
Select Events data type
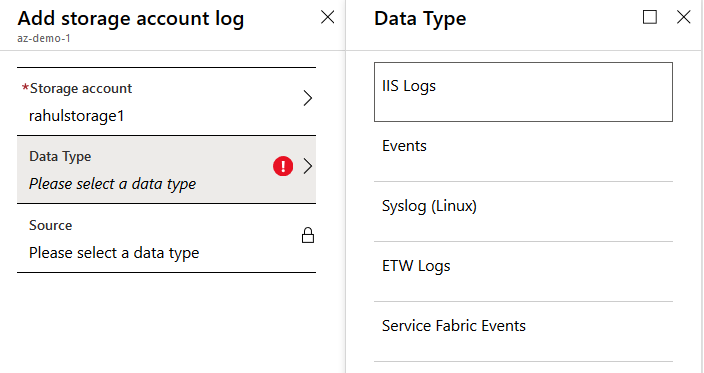523,152
